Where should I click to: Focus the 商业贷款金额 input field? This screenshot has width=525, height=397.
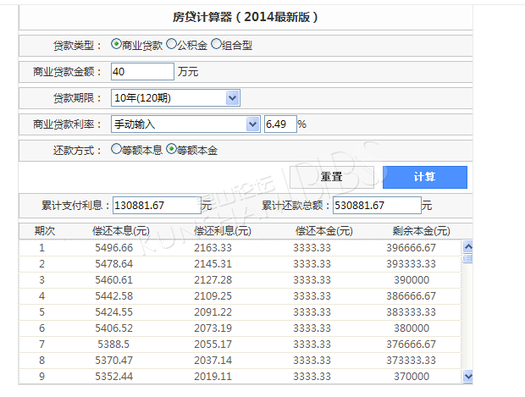tap(143, 72)
